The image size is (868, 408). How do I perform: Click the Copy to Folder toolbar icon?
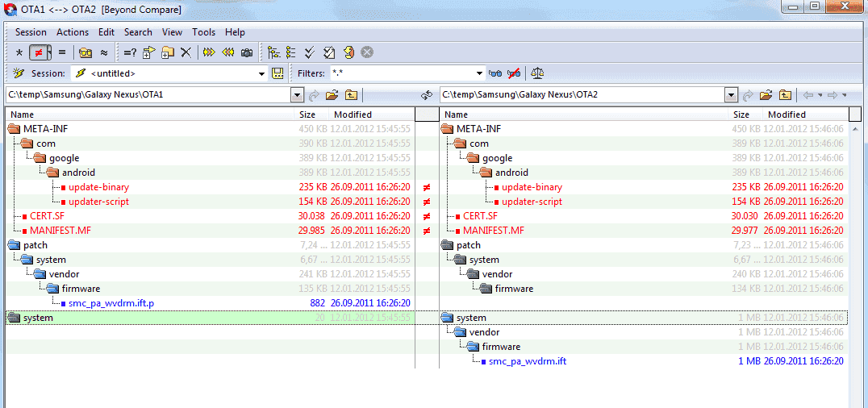[168, 52]
